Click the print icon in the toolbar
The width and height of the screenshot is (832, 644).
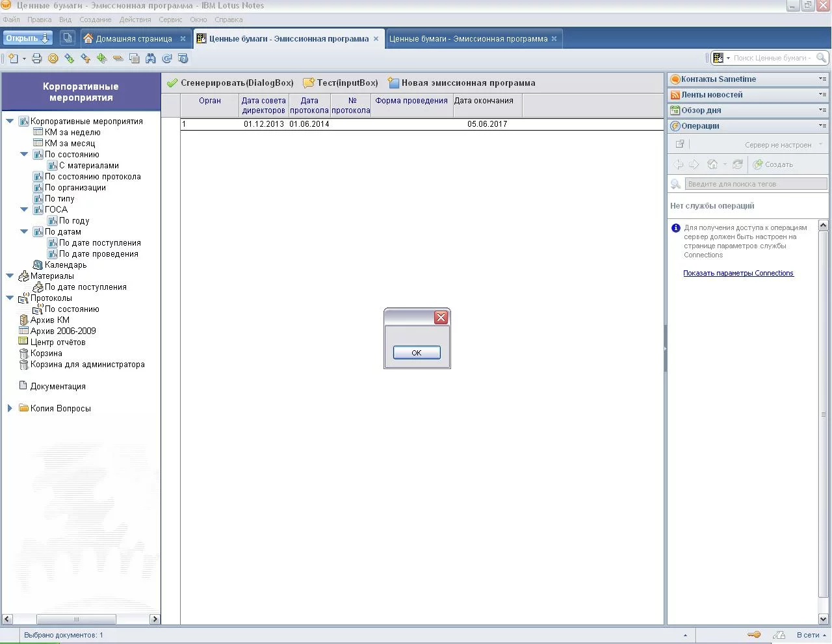(37, 58)
